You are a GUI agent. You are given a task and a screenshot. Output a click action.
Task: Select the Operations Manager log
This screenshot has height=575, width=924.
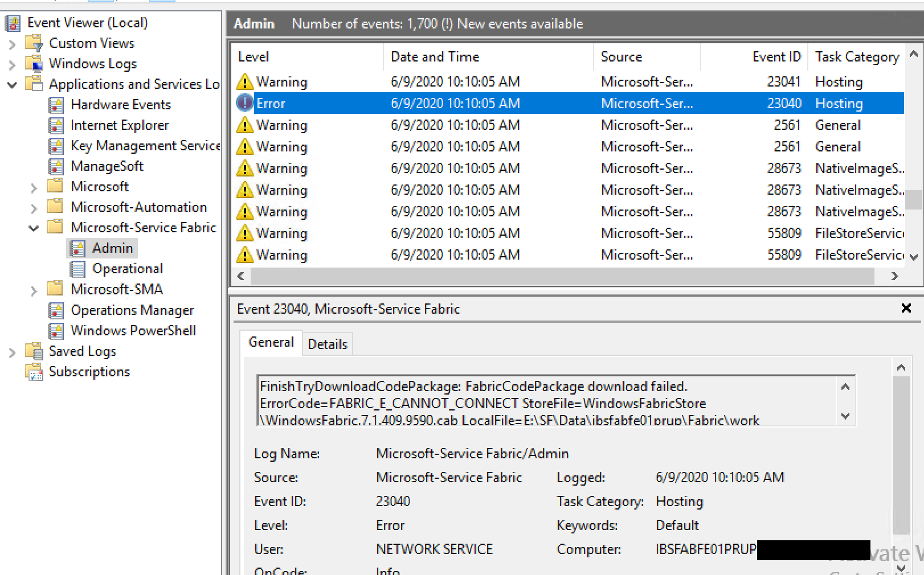(x=132, y=310)
